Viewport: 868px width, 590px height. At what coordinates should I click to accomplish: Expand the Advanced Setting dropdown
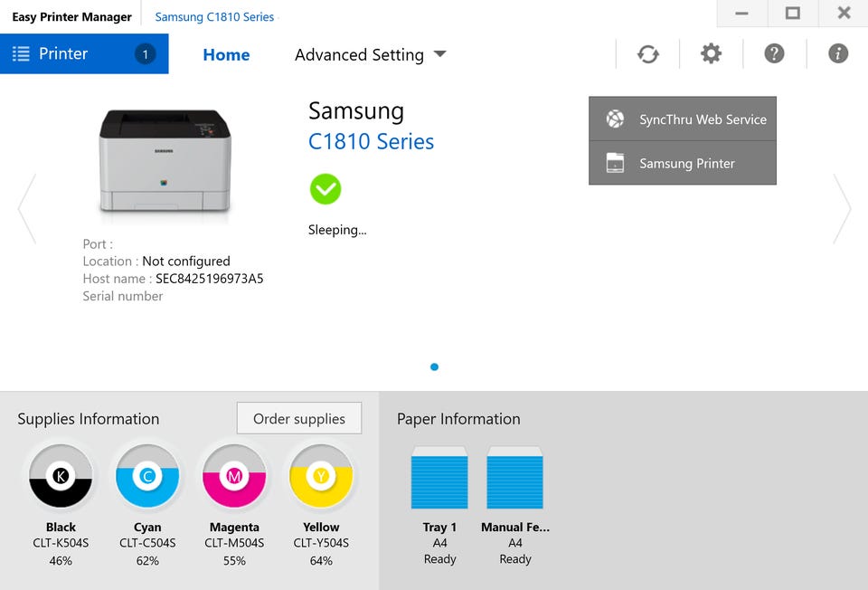coord(371,55)
